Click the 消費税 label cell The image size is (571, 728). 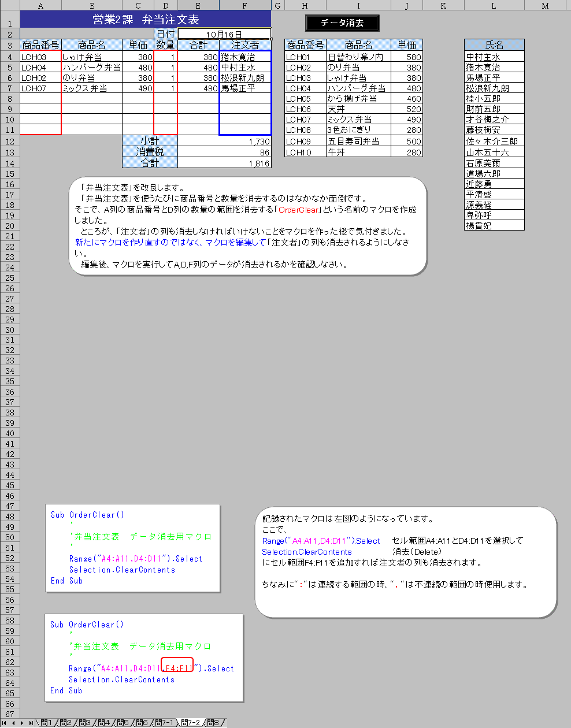pos(150,153)
